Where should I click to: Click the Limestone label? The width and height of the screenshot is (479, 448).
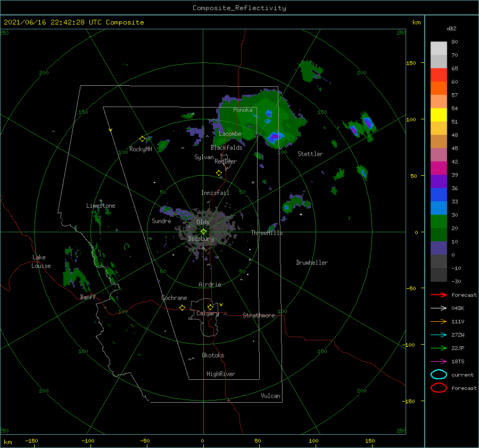(101, 206)
